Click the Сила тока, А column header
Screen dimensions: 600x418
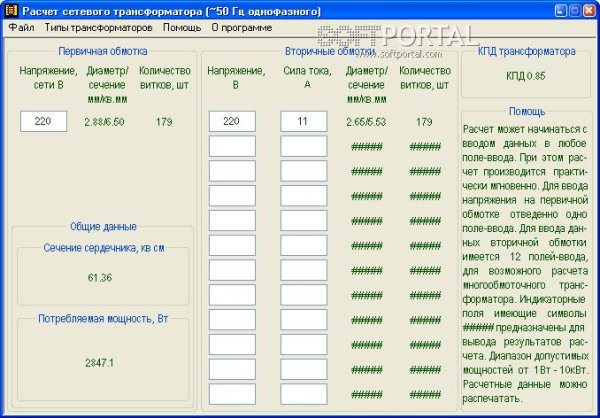[307, 78]
